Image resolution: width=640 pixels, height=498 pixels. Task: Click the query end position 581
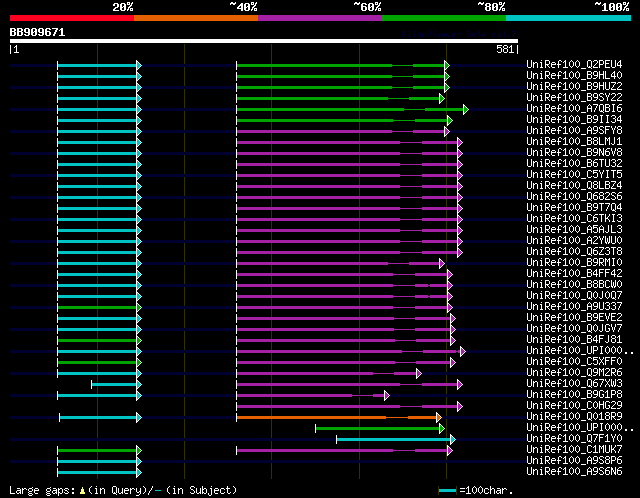(x=505, y=49)
